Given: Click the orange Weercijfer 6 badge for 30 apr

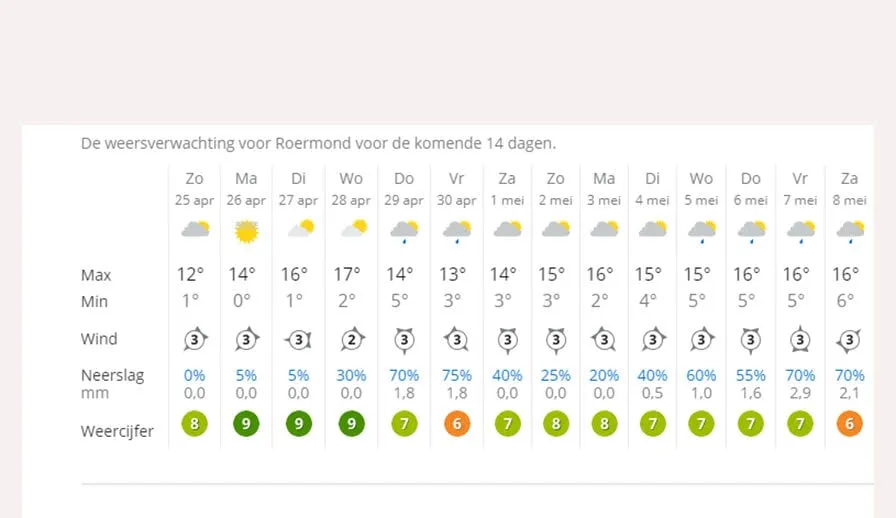Looking at the screenshot, I should [x=457, y=424].
